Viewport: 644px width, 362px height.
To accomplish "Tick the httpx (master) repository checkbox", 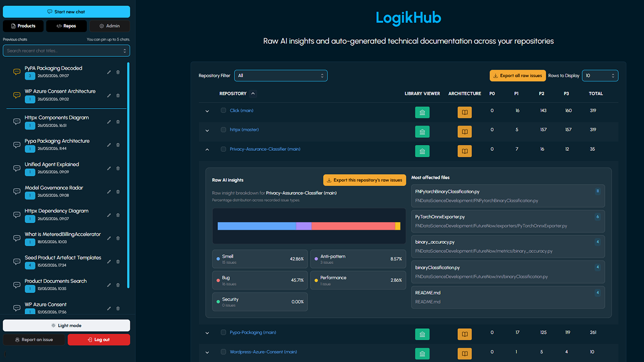I will [x=223, y=130].
